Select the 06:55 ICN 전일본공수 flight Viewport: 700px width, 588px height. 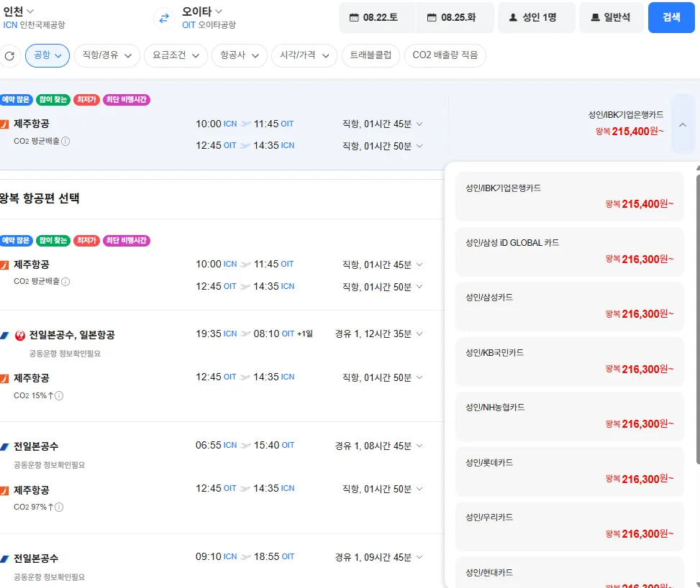222,478
